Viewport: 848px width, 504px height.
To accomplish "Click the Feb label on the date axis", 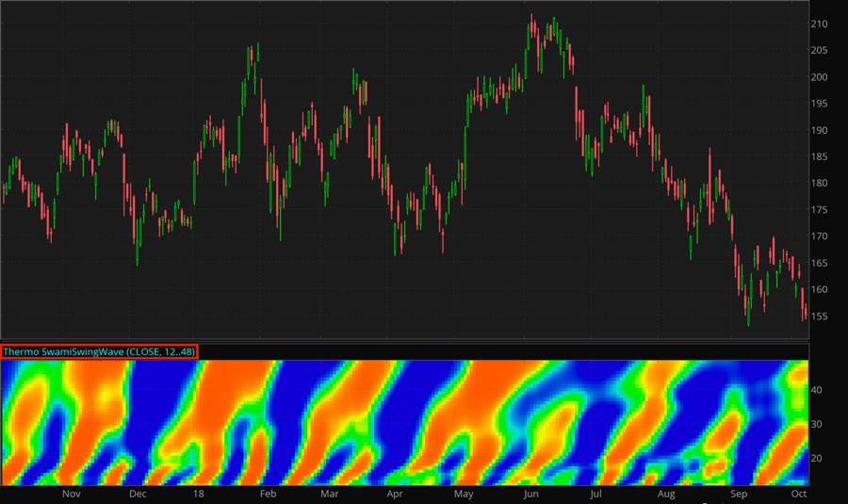I will point(267,493).
